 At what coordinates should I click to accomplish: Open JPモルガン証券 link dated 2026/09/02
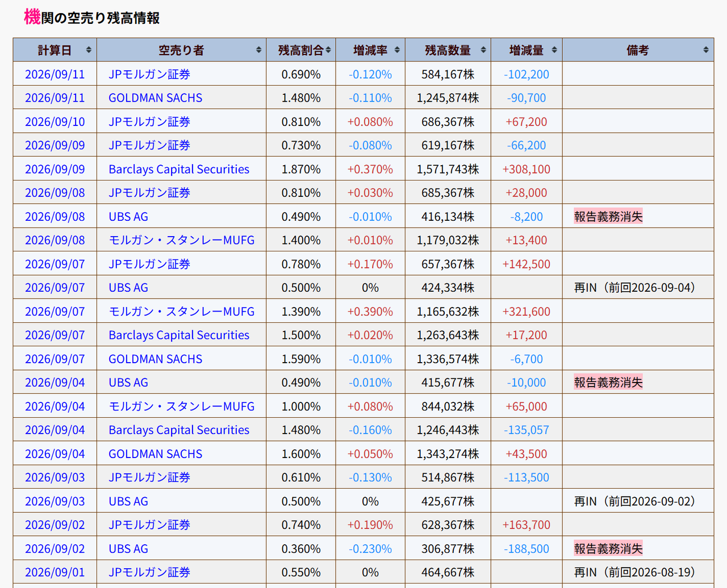[x=149, y=525]
